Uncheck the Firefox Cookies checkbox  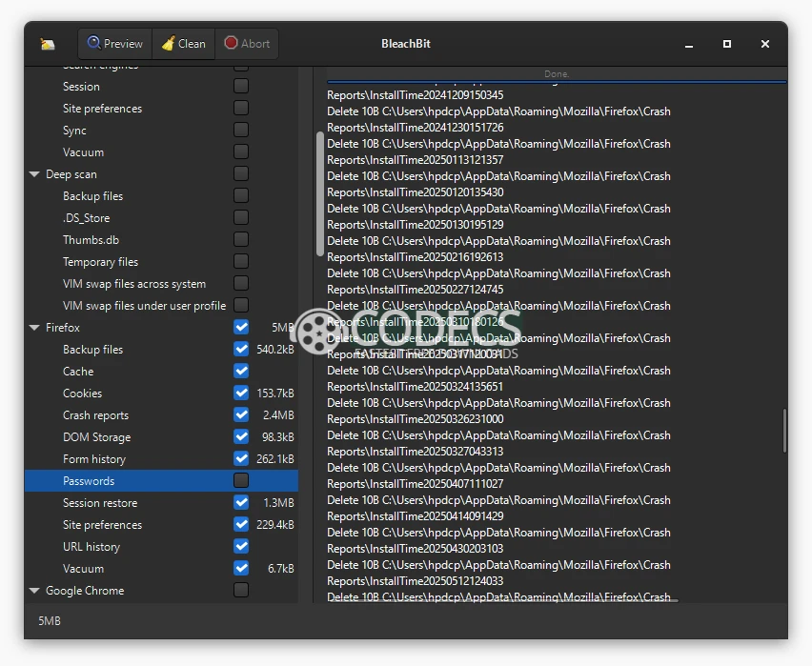[x=241, y=394]
